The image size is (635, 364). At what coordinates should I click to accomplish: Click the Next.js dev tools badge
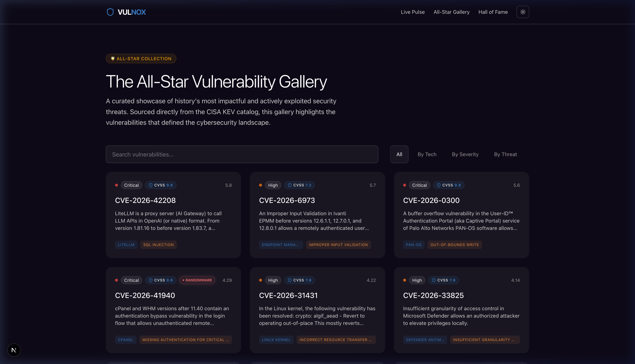(14, 350)
